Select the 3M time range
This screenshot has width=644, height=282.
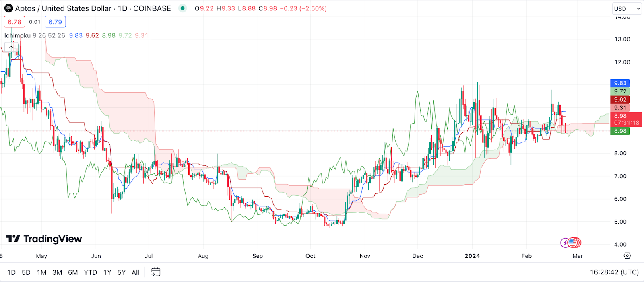(57, 272)
